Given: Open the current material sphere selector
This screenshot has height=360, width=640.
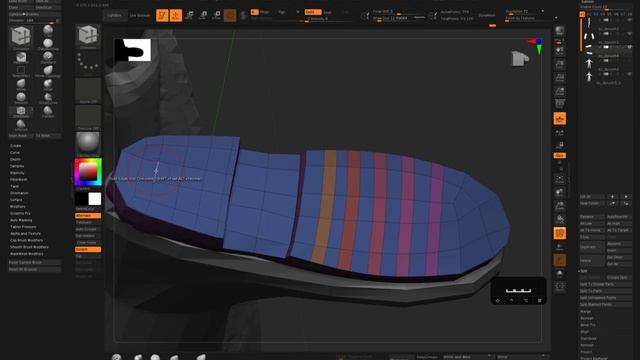Looking at the screenshot, I should 88,143.
